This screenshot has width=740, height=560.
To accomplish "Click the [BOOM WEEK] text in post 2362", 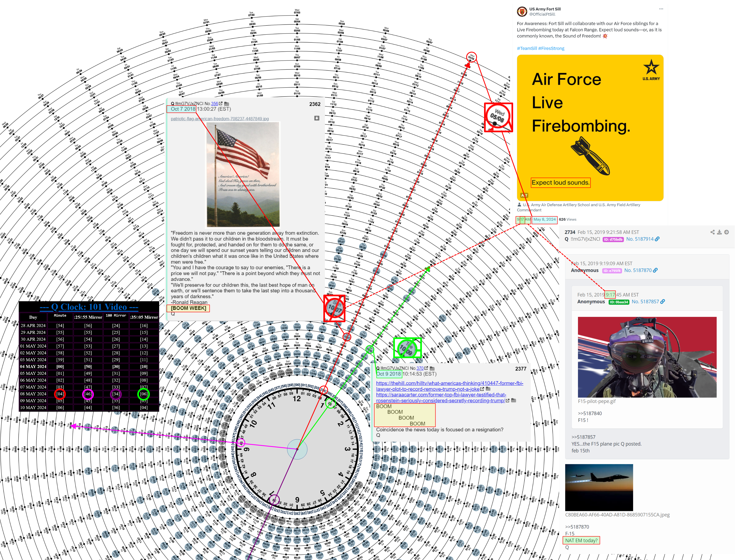I will click(188, 308).
